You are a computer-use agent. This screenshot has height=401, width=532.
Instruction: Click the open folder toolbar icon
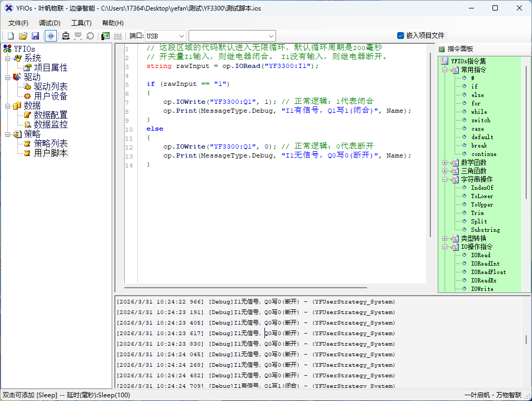[23, 36]
